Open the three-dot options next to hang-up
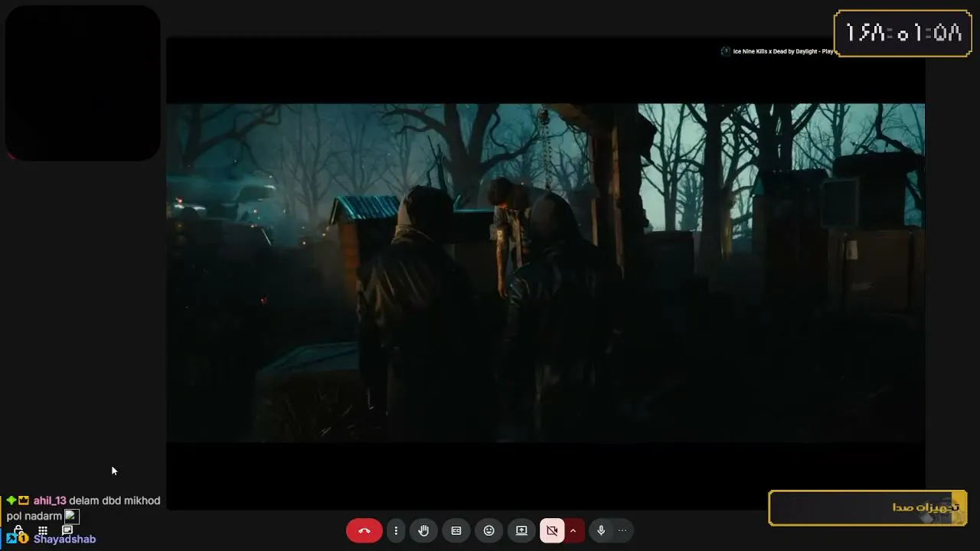Viewport: 980px width, 551px height. click(396, 530)
